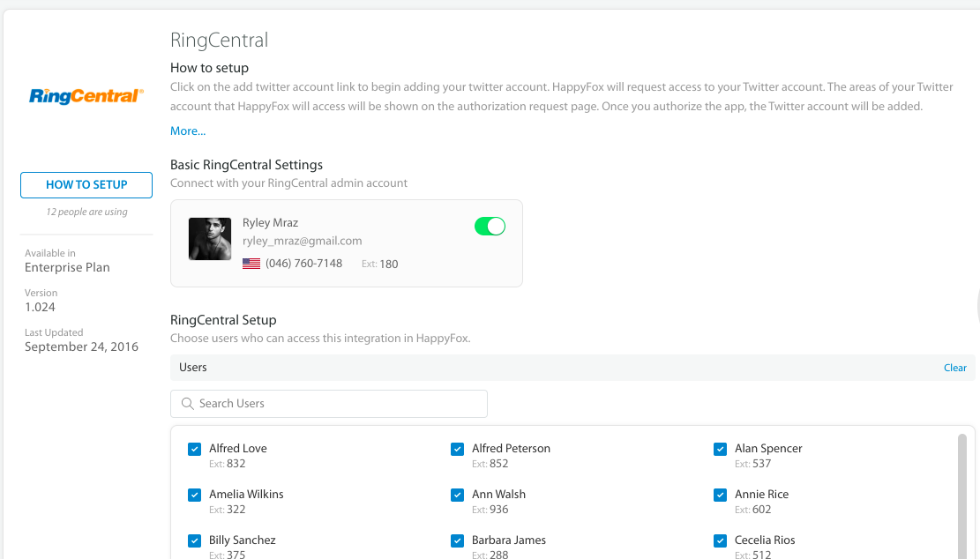
Task: Click the How to setup heading
Action: point(209,68)
